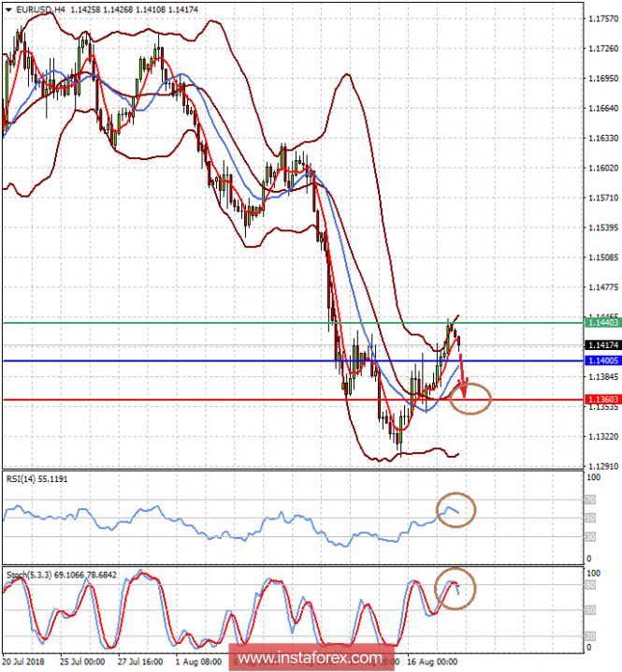Click the EURUSD,H4 symbol title
Viewport: 622px width, 672px height.
point(41,9)
